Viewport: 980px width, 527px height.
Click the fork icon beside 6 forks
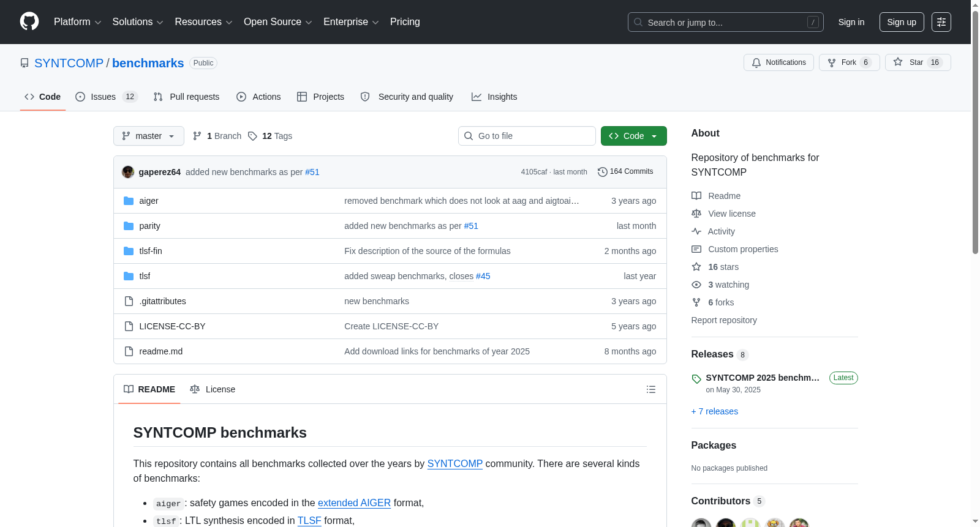pyautogui.click(x=696, y=302)
